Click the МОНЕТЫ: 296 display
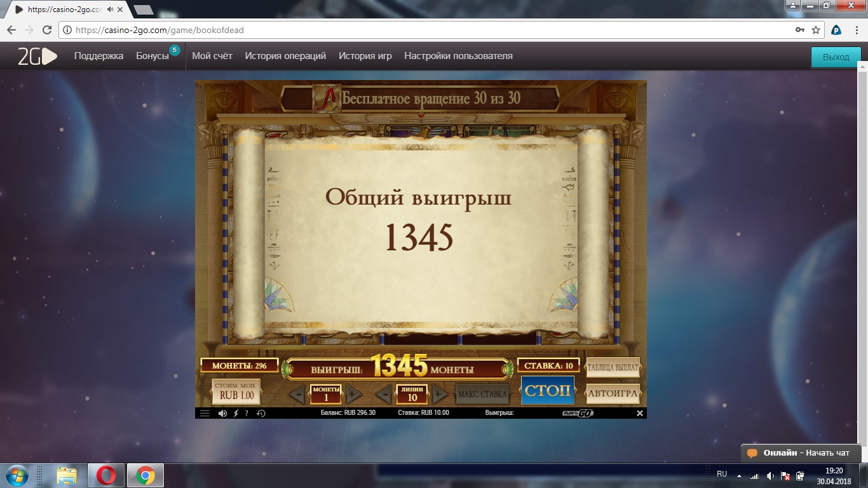 240,365
